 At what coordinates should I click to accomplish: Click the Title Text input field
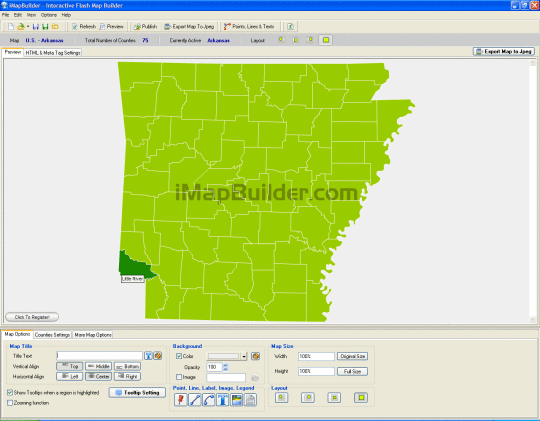[99, 356]
